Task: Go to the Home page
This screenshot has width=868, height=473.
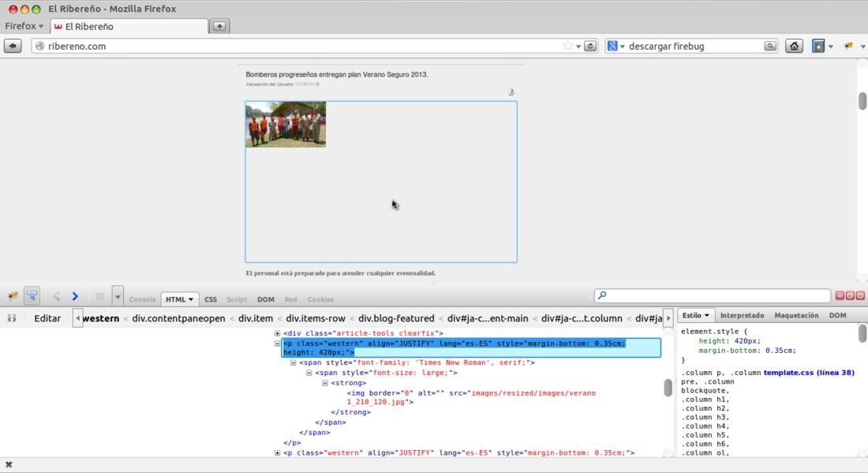Action: tap(795, 46)
